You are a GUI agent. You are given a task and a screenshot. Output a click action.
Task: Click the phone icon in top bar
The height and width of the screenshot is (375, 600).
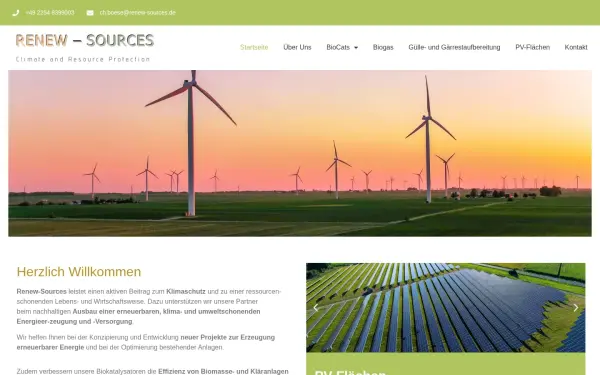(x=16, y=13)
